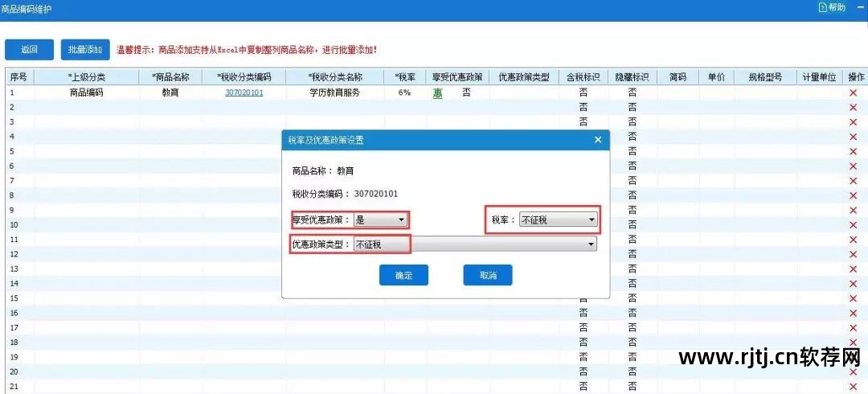Delete row 7 with red X
This screenshot has width=868, height=394.
pos(853,181)
